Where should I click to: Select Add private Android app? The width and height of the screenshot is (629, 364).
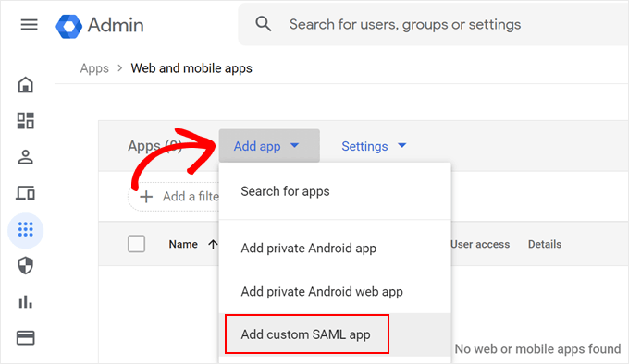[335, 249]
